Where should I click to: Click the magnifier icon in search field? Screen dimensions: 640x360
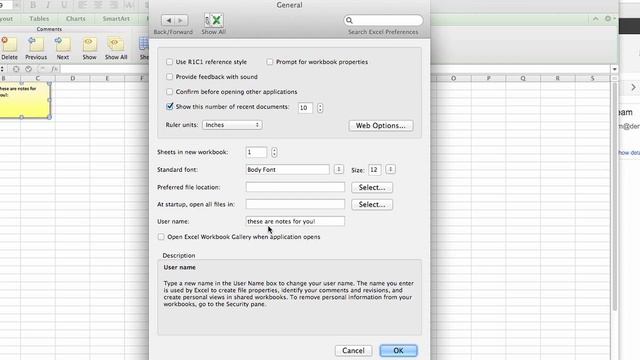(x=349, y=20)
